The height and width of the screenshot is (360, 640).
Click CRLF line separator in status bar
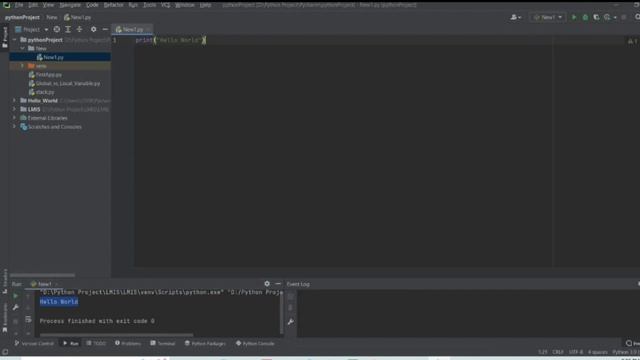(x=558, y=352)
